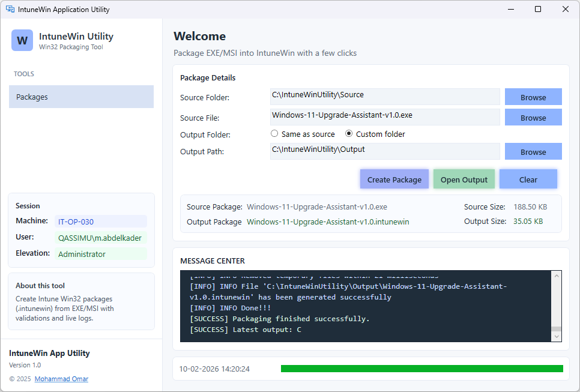Browse for the Output Path

pyautogui.click(x=533, y=152)
